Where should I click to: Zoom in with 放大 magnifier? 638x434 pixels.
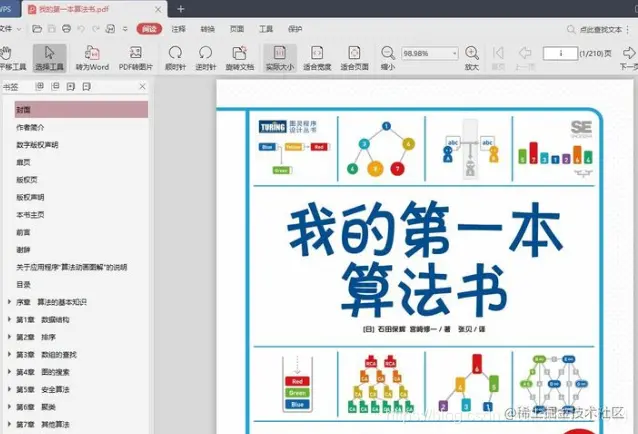click(x=472, y=58)
